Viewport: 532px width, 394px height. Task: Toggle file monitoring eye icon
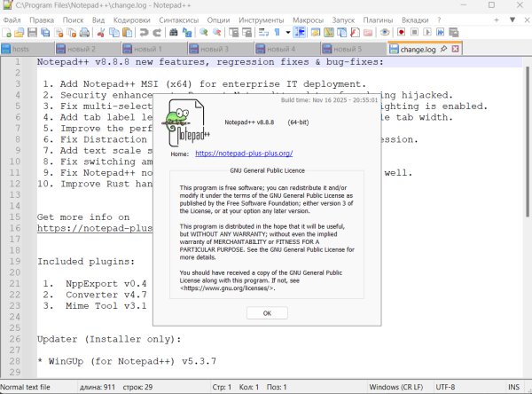click(x=385, y=33)
